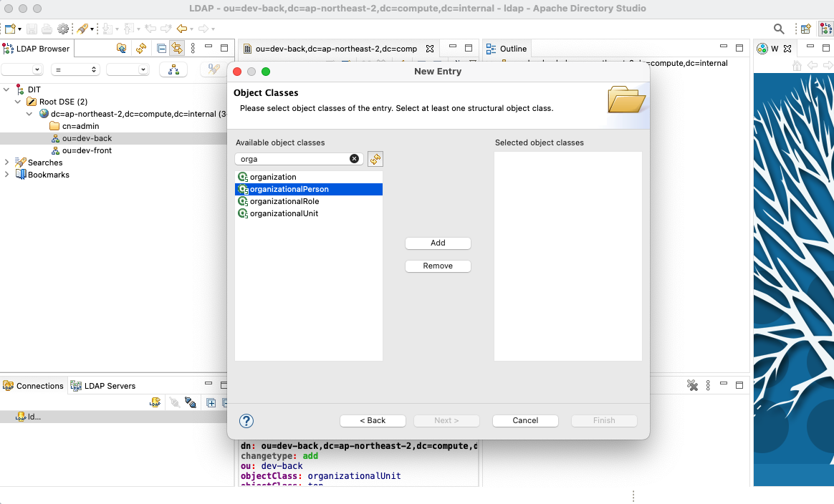Open the quick search value combo box

128,69
